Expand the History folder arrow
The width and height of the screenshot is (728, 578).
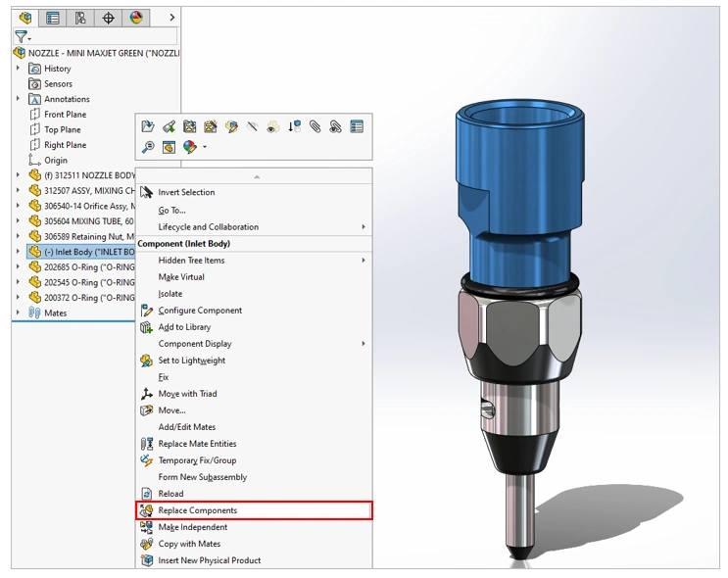[x=18, y=69]
